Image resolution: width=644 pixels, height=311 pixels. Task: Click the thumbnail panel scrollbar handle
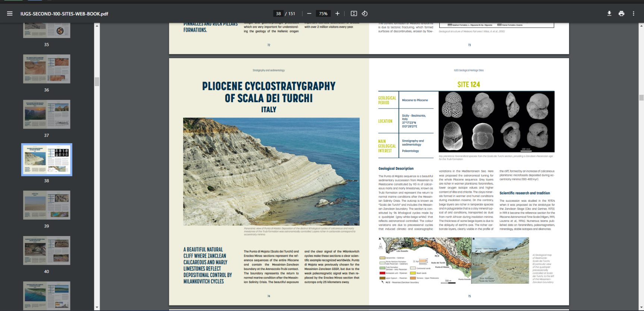[97, 82]
